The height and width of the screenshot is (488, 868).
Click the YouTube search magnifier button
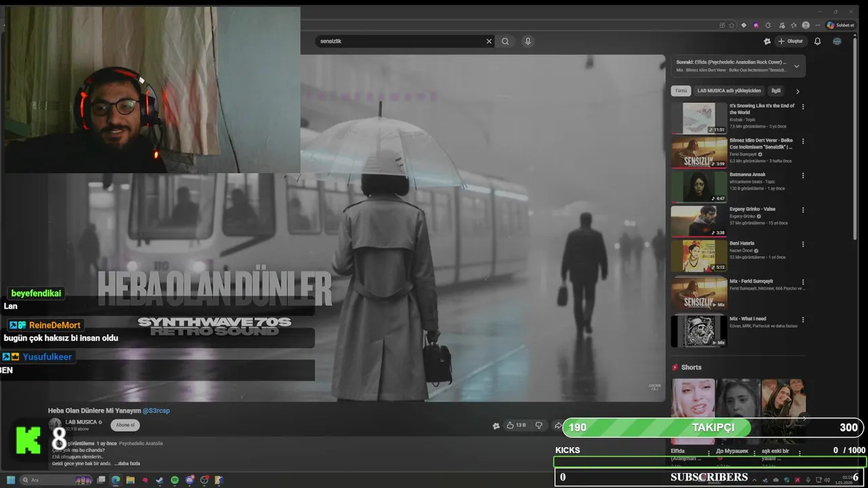tap(505, 41)
